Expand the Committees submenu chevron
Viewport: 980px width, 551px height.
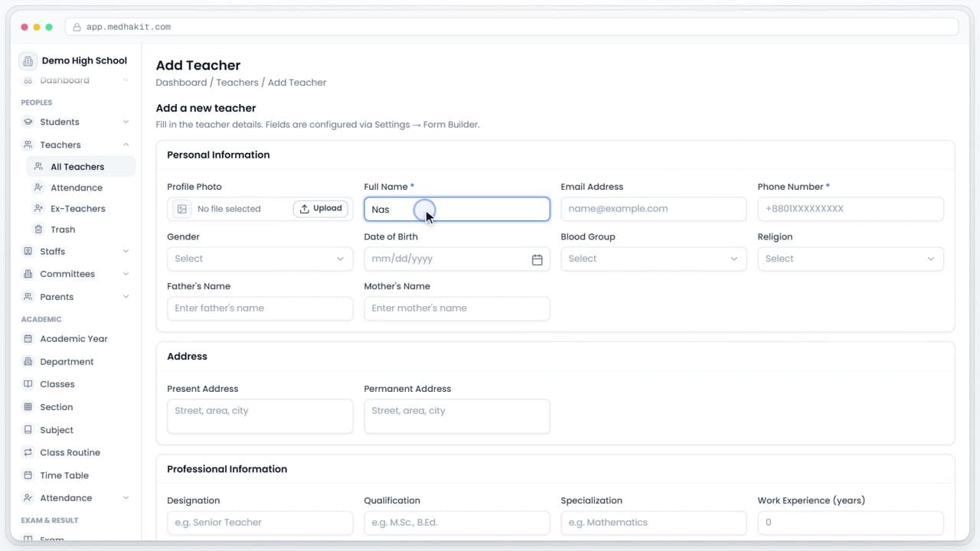(126, 274)
